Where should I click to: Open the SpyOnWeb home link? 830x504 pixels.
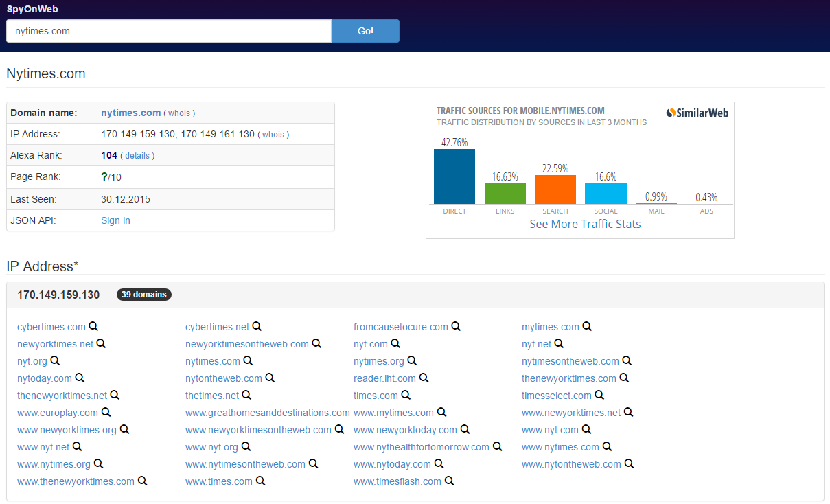click(32, 8)
